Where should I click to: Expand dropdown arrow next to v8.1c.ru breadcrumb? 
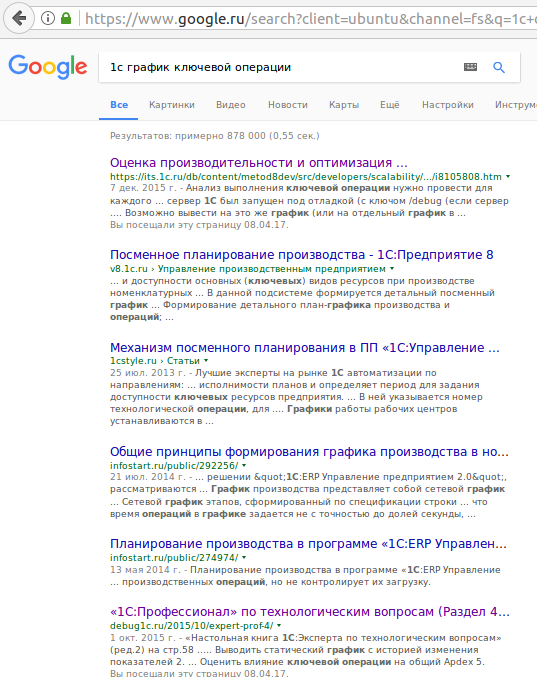point(392,268)
